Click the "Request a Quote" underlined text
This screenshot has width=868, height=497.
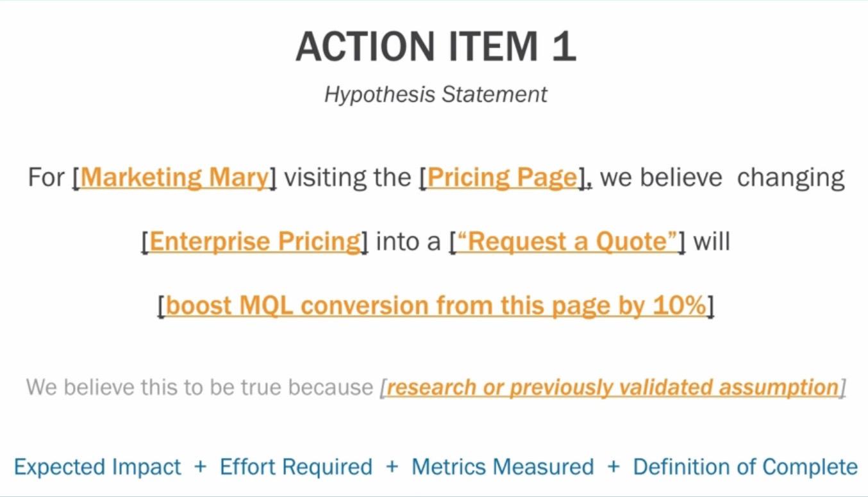point(567,242)
